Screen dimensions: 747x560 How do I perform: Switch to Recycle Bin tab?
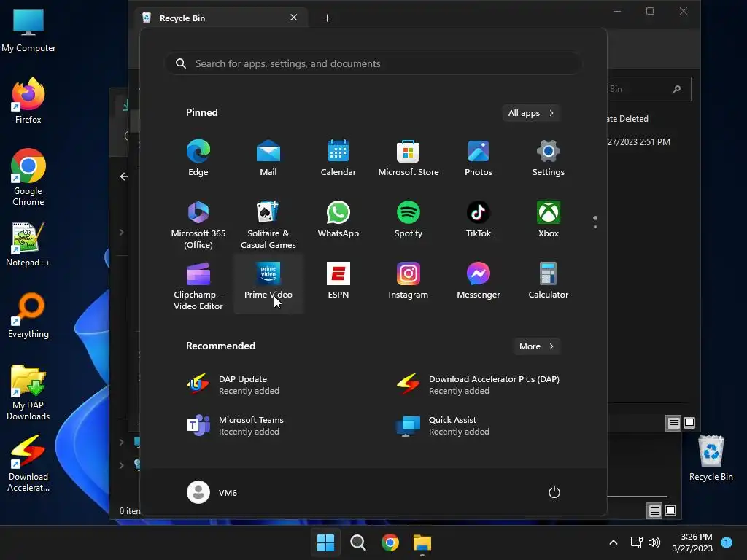pos(220,18)
